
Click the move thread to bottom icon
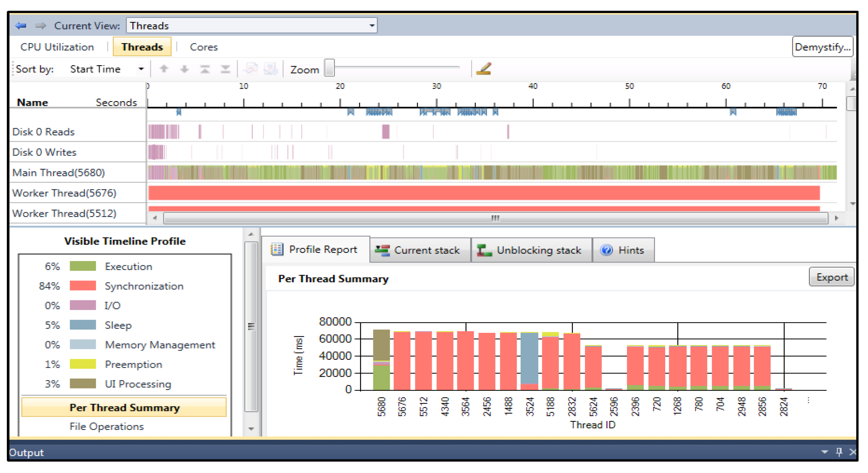pos(225,69)
